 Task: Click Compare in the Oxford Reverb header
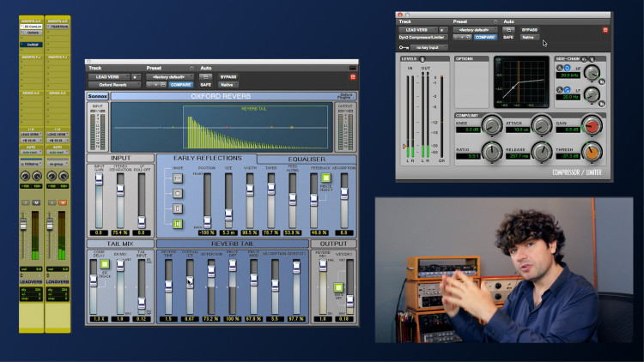(x=180, y=85)
